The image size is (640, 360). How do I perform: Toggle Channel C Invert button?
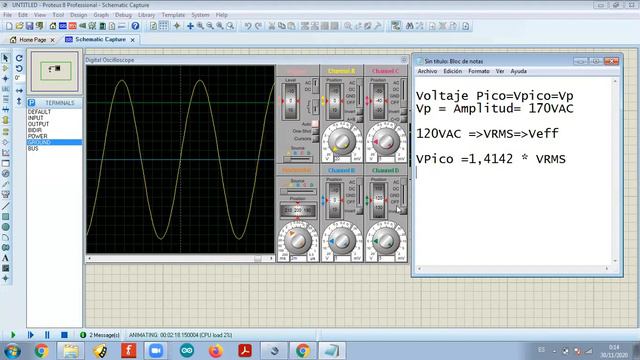[404, 111]
